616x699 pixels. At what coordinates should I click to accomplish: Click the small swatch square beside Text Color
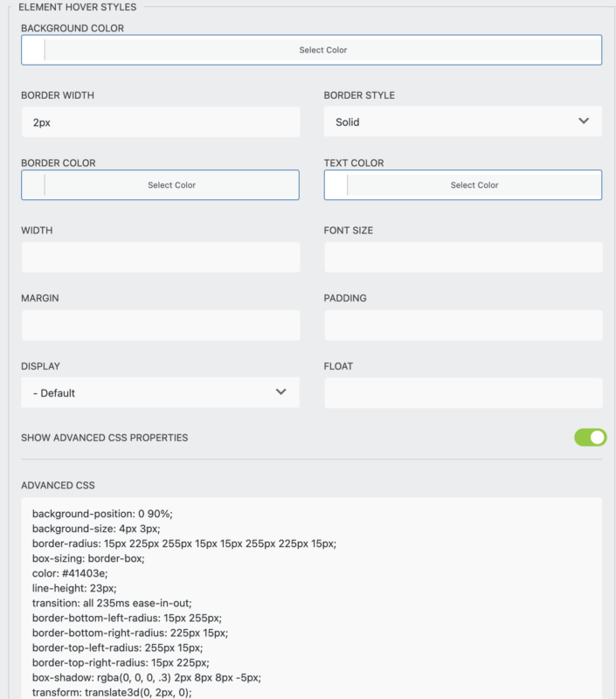335,184
